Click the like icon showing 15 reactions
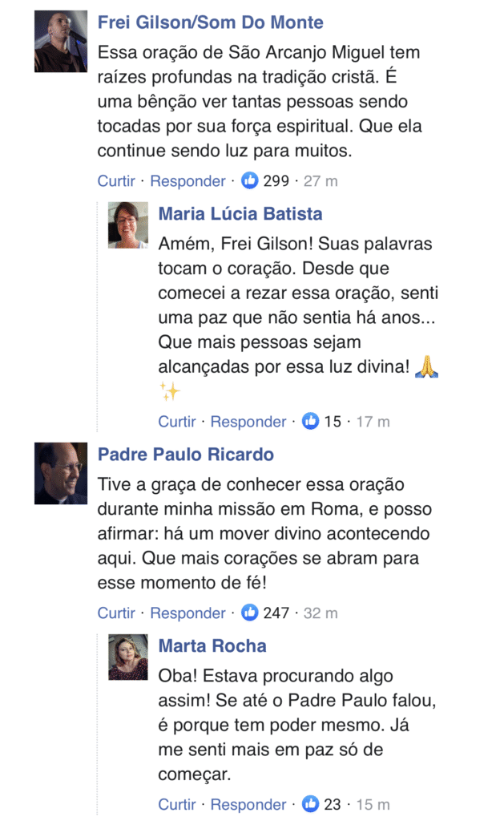This screenshot has width=504, height=821. pos(310,422)
